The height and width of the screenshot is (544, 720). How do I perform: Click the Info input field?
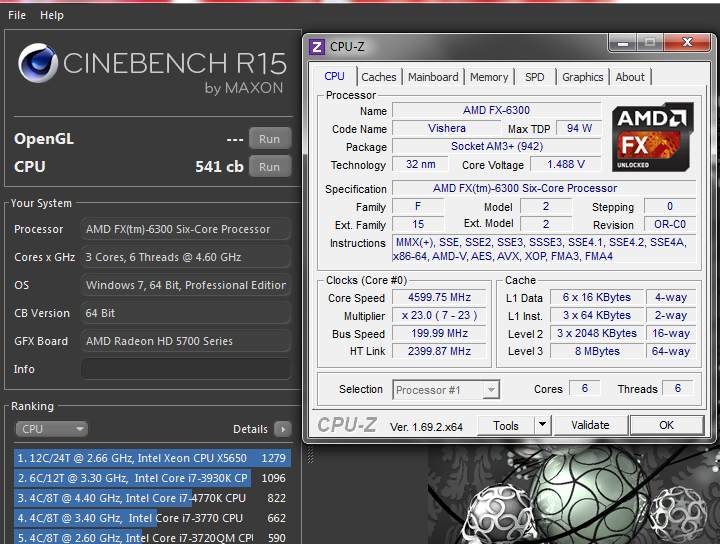pyautogui.click(x=186, y=369)
